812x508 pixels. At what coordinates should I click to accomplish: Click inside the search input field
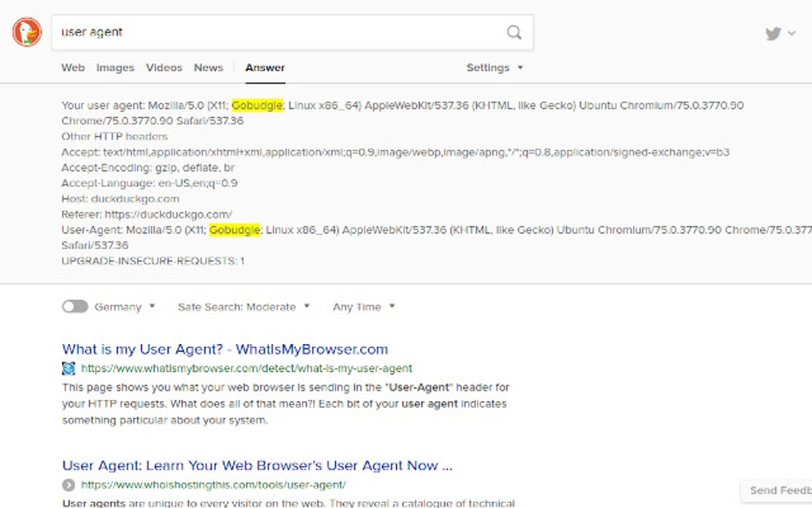pyautogui.click(x=239, y=33)
